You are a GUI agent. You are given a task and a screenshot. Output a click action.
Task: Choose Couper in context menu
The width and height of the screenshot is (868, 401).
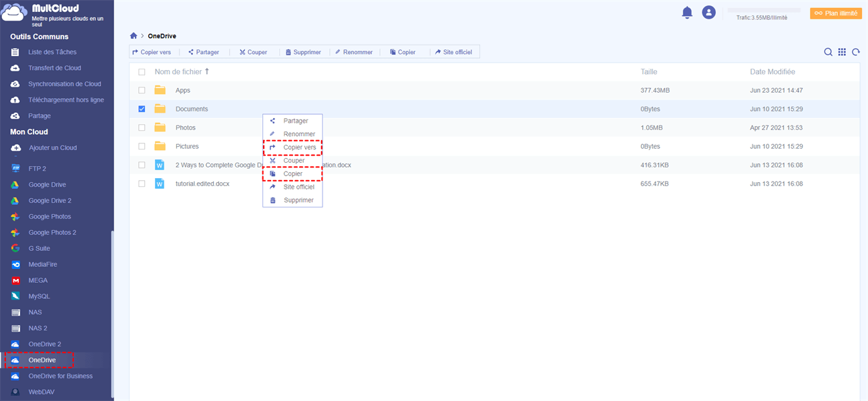point(292,161)
